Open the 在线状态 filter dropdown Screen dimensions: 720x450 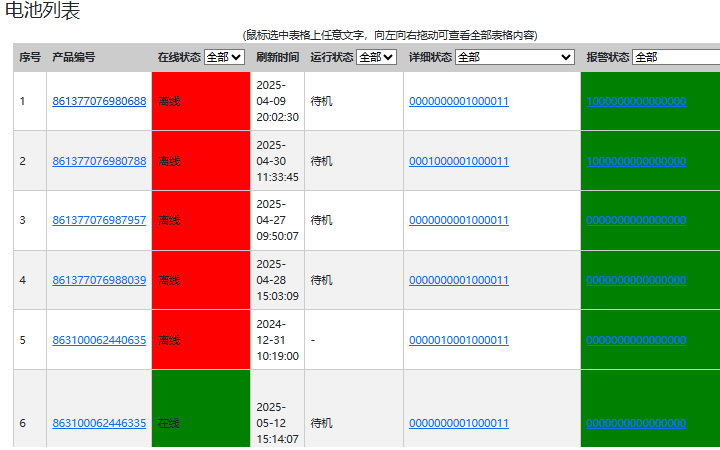point(224,57)
